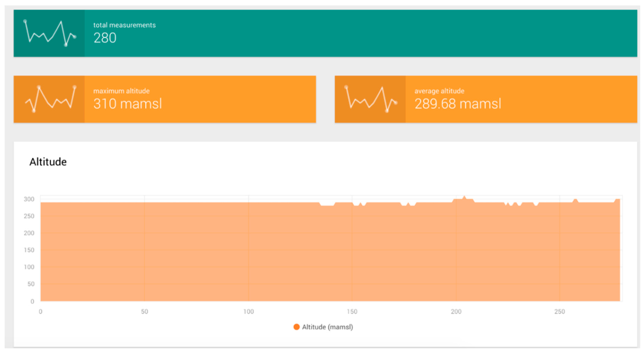Click the average altitude label text
644x353 pixels.
coord(439,91)
